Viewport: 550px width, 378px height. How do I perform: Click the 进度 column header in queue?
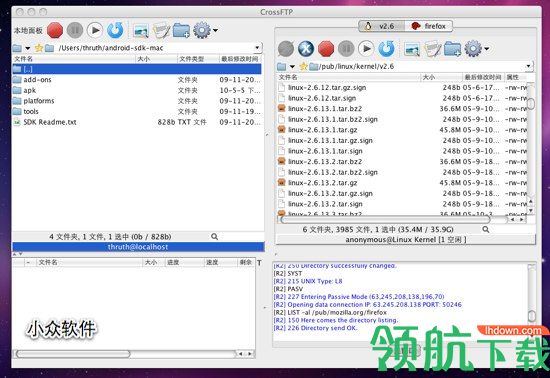point(184,262)
